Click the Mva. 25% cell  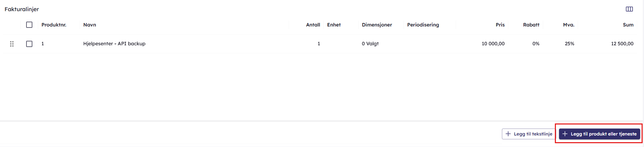(x=569, y=44)
